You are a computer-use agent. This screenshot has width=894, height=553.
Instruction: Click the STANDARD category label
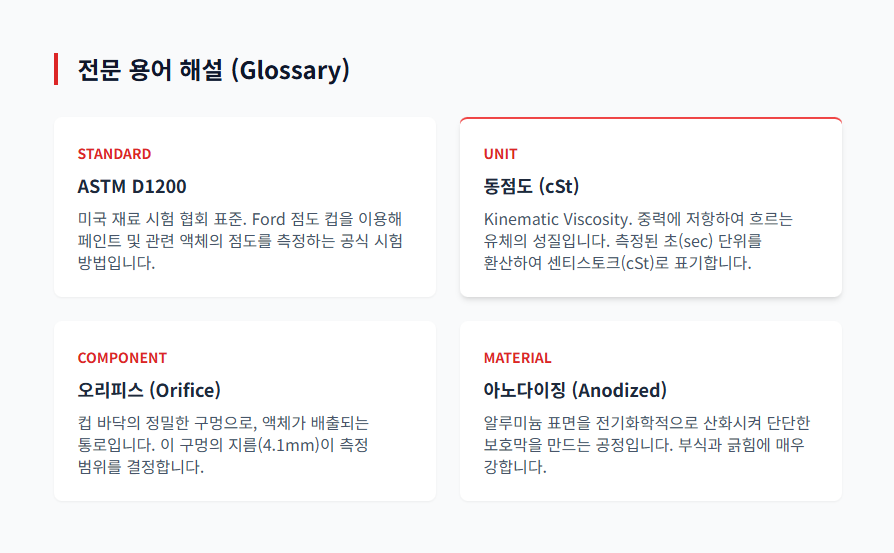pyautogui.click(x=114, y=154)
